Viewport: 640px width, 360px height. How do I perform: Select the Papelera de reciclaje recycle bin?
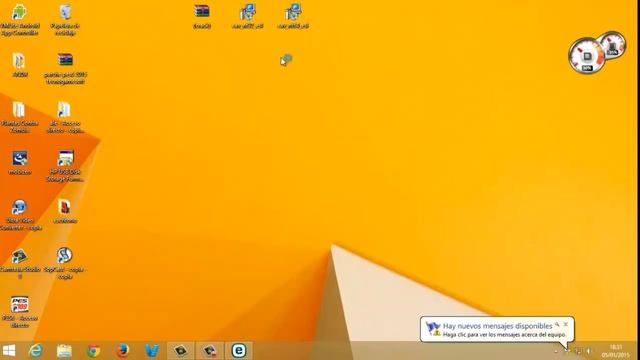pos(65,19)
